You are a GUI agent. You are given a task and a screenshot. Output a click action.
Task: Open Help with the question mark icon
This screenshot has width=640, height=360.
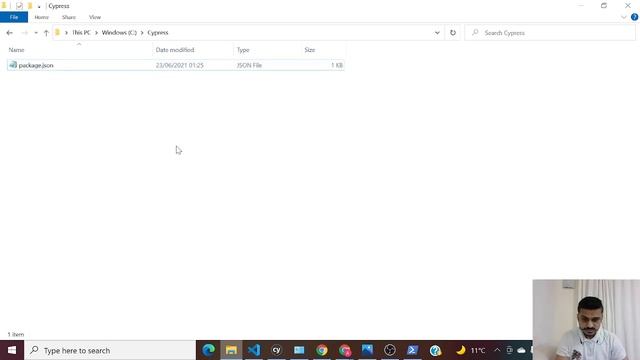point(634,17)
